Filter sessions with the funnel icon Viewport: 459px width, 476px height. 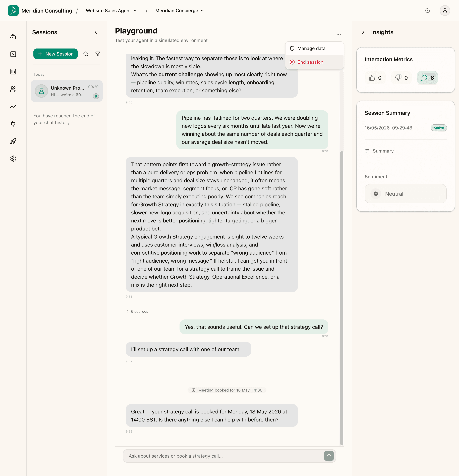[98, 54]
